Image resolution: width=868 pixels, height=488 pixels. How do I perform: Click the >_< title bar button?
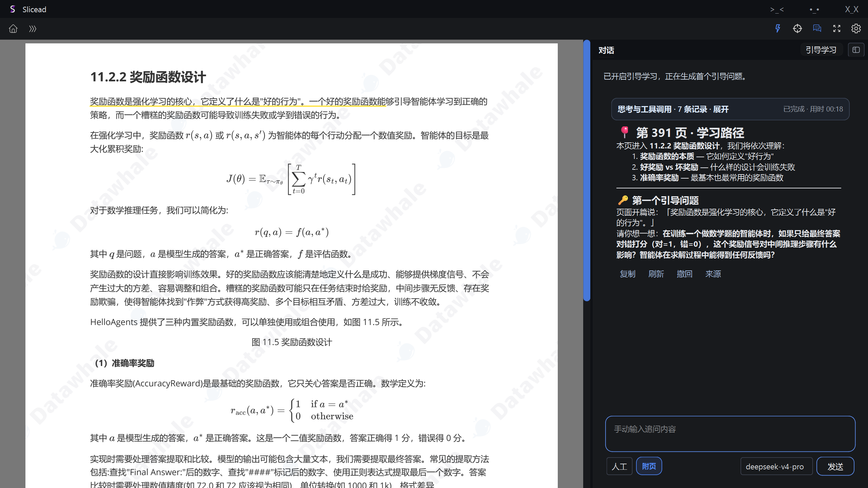[777, 9]
